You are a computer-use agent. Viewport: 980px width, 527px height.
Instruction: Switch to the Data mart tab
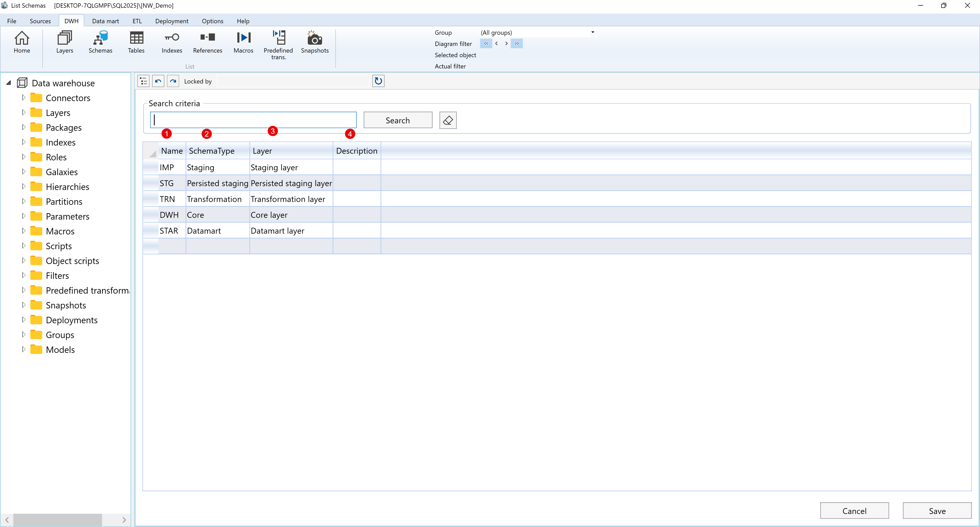coord(105,21)
